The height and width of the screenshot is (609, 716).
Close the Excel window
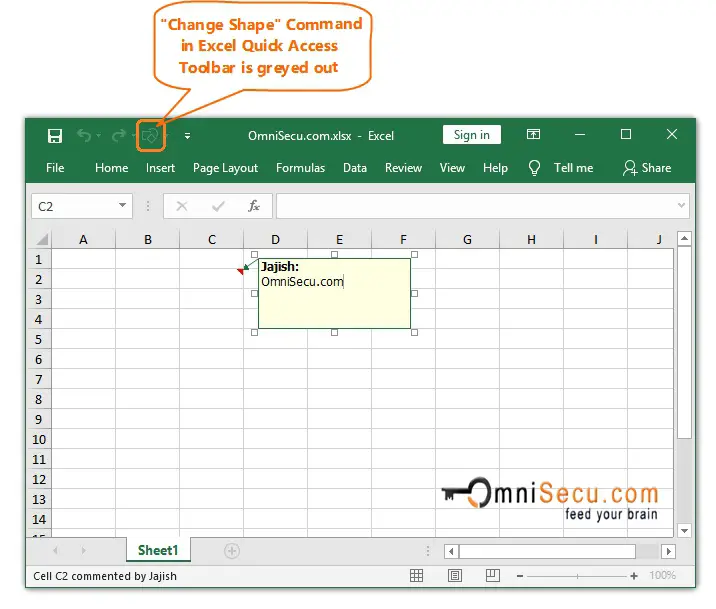[672, 134]
